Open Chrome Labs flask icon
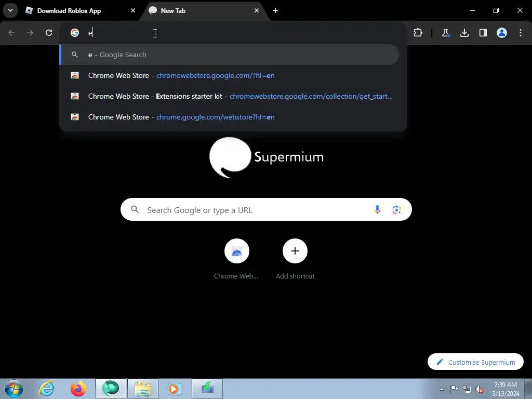Viewport: 532px width, 399px height. point(445,33)
